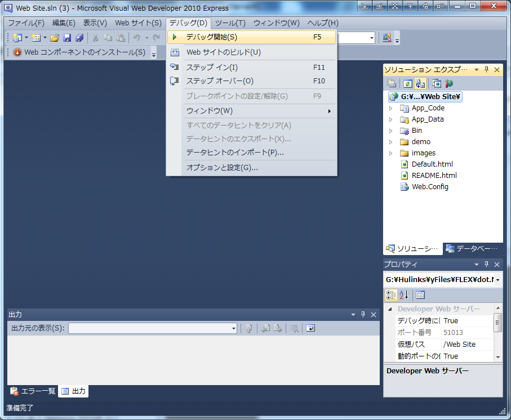Click the New Project toolbar icon
Image resolution: width=511 pixels, height=420 pixels.
click(x=17, y=38)
